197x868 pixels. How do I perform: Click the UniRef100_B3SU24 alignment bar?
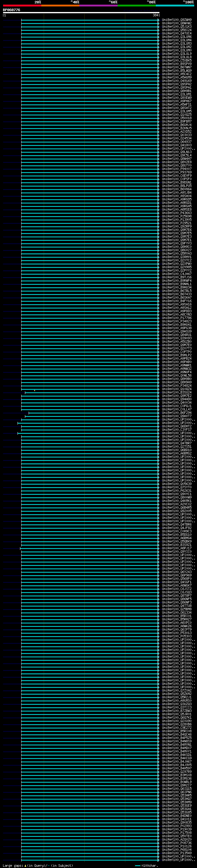[x=92, y=393]
